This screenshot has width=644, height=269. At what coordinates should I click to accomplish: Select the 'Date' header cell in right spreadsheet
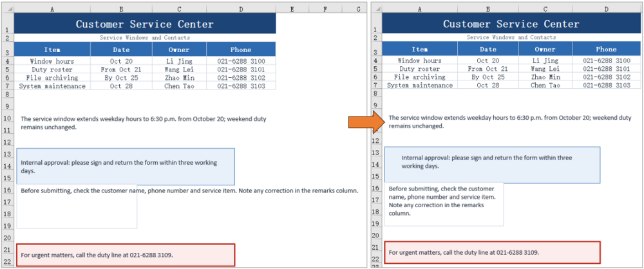click(488, 49)
